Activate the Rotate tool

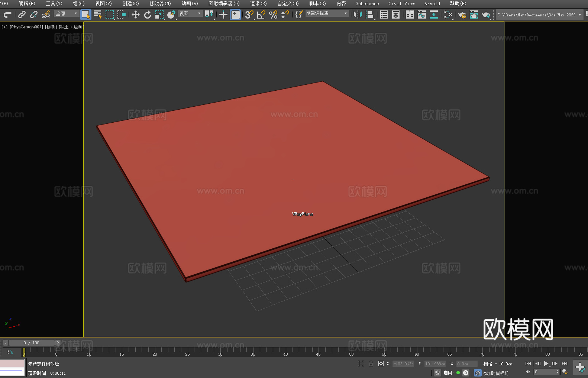tap(148, 14)
